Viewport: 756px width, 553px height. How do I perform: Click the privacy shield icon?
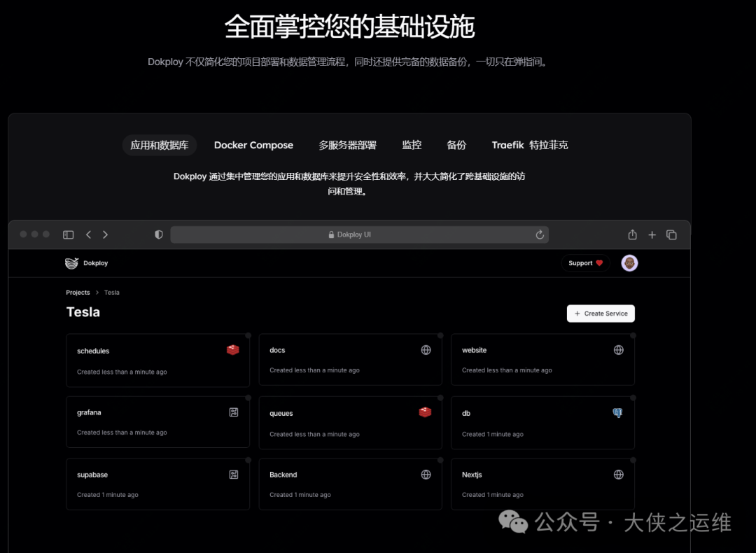coord(159,234)
